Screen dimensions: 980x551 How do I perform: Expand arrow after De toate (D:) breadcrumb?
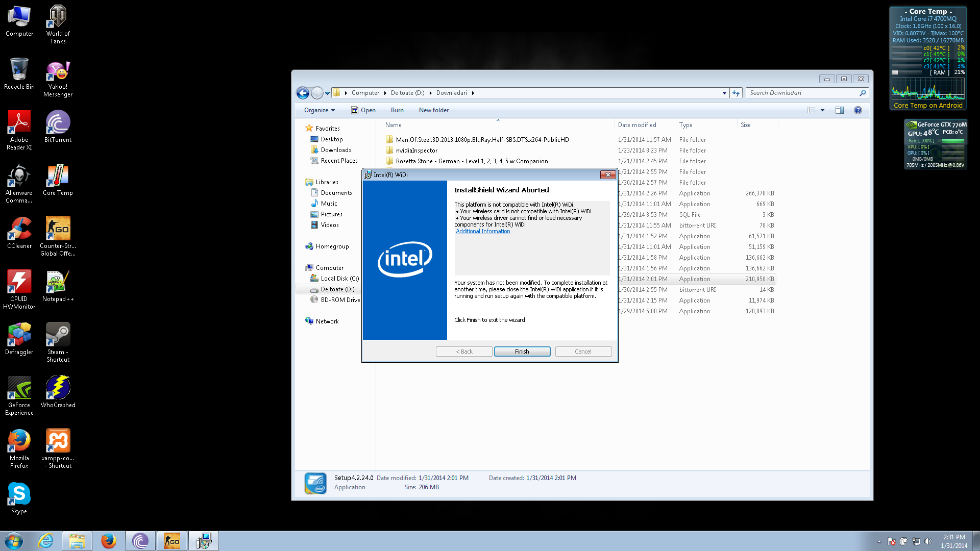[430, 93]
